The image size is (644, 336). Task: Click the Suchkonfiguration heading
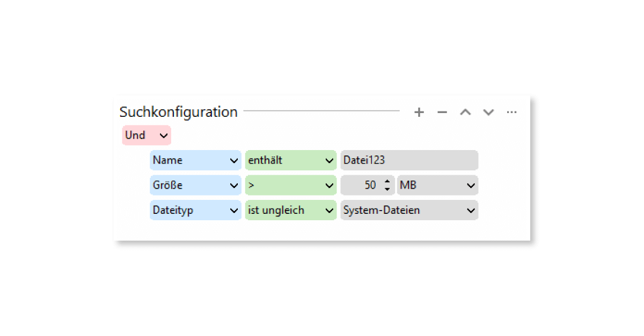[x=179, y=112]
